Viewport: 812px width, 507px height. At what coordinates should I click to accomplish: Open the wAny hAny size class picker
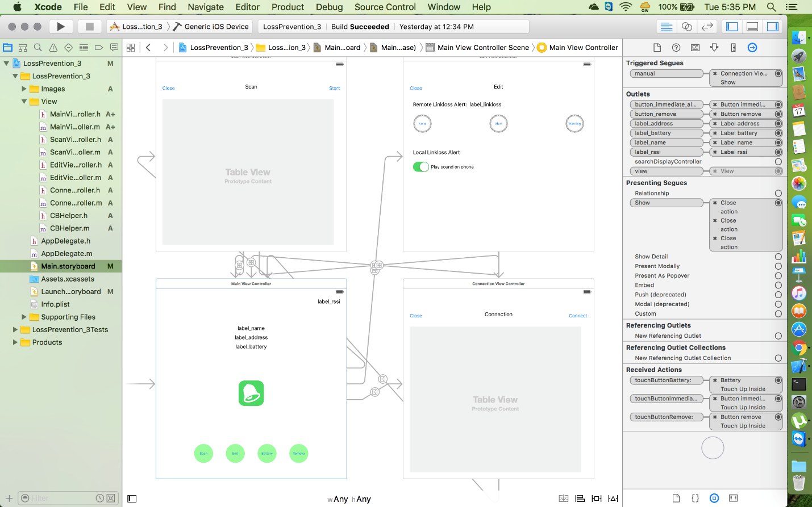[x=349, y=499]
